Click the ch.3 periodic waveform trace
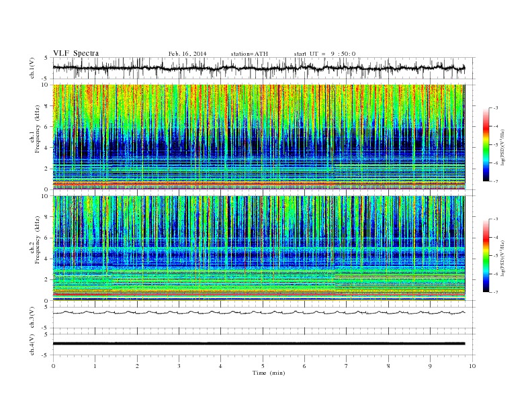The image size is (532, 411). click(x=259, y=312)
